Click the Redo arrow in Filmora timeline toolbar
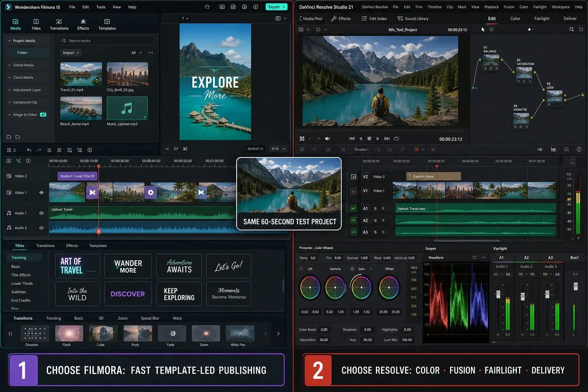 (x=39, y=150)
